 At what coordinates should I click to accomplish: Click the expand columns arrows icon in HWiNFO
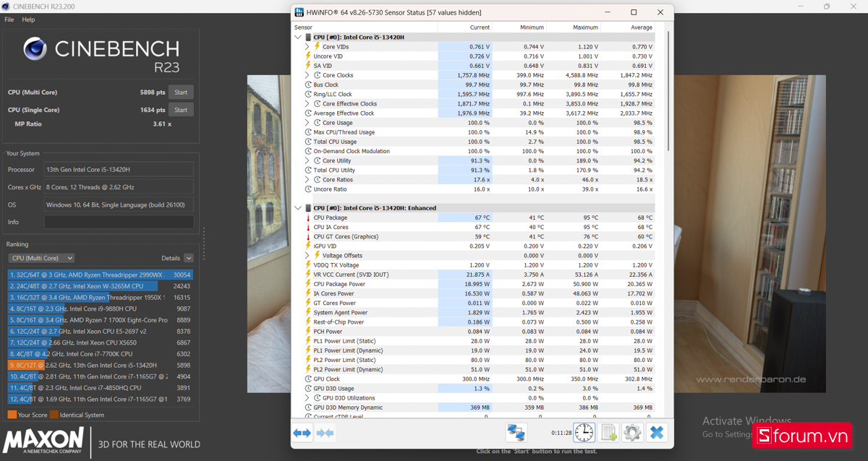point(302,433)
